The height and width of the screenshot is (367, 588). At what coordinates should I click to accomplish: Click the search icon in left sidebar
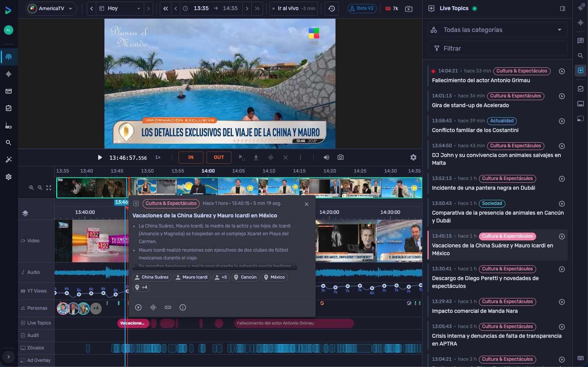(x=9, y=143)
